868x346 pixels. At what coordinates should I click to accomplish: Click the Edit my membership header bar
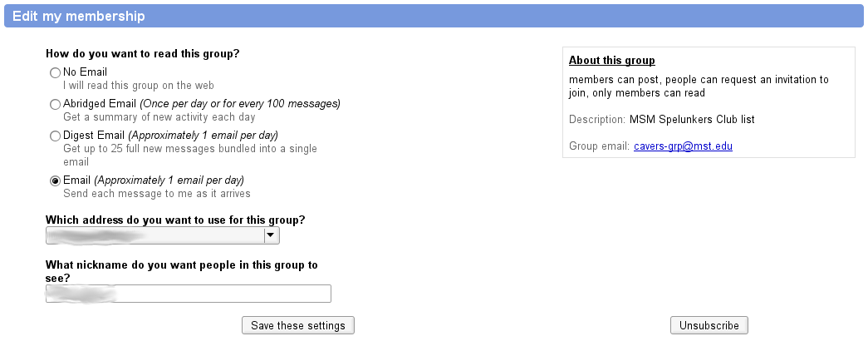pos(434,16)
